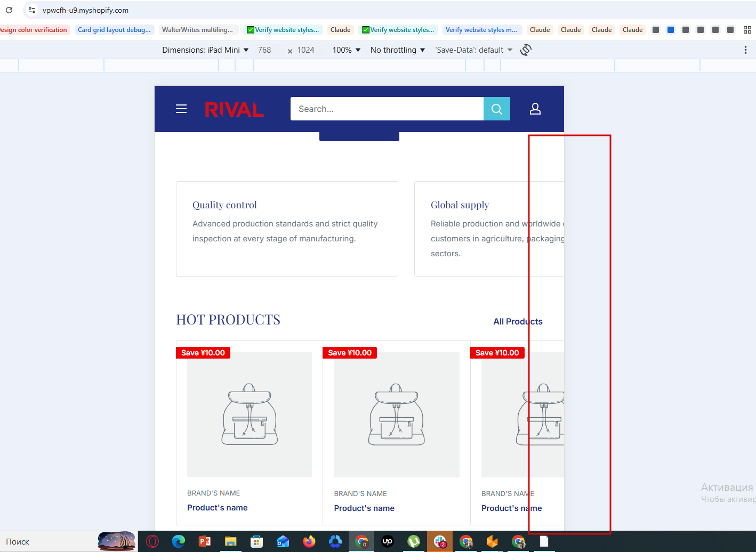
Task: Open the No throttling dropdown
Action: [x=398, y=50]
